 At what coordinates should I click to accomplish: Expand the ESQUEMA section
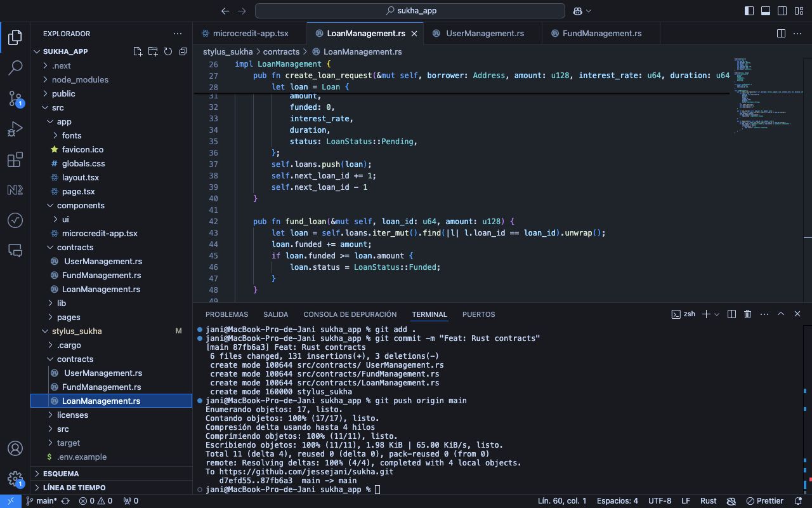pos(111,474)
